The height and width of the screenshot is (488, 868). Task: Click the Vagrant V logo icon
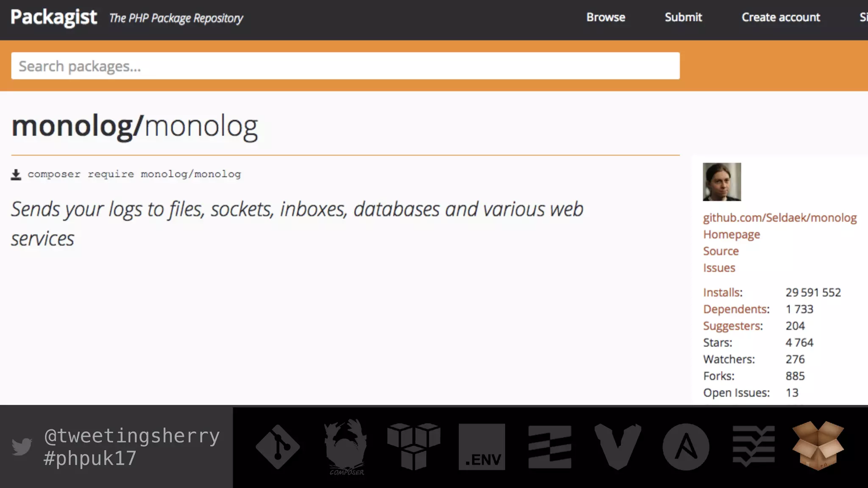[618, 446]
